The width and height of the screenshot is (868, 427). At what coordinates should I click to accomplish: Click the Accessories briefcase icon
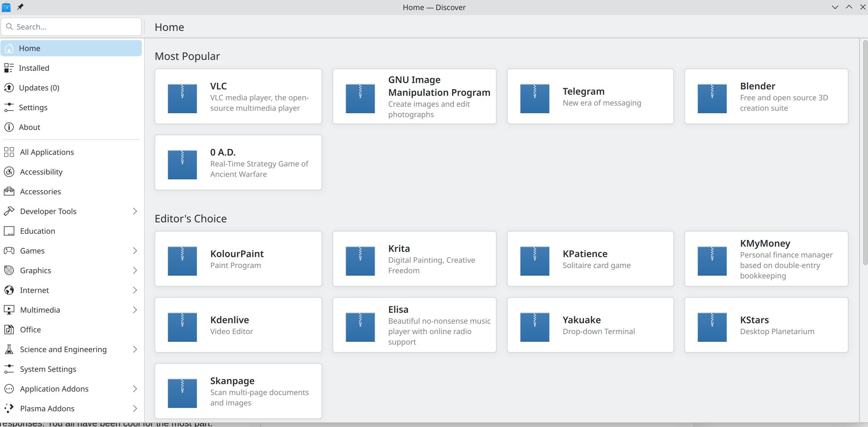click(x=9, y=191)
